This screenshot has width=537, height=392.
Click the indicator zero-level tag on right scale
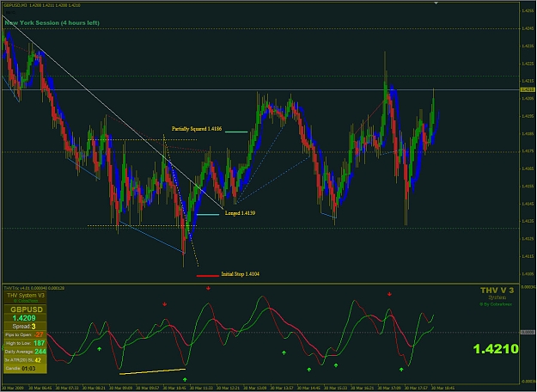[x=527, y=332]
